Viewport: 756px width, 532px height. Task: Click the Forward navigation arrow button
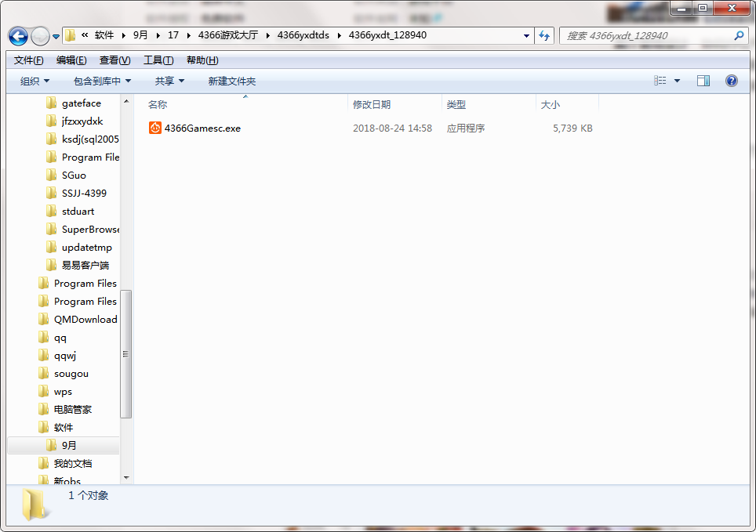tap(40, 36)
